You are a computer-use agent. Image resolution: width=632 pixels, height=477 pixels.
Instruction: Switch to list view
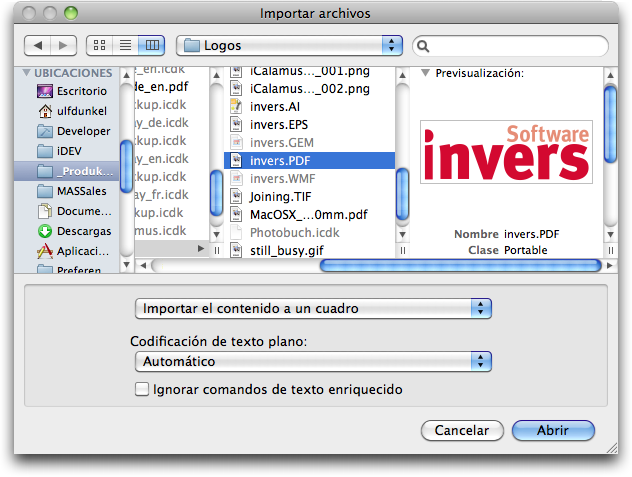click(125, 45)
